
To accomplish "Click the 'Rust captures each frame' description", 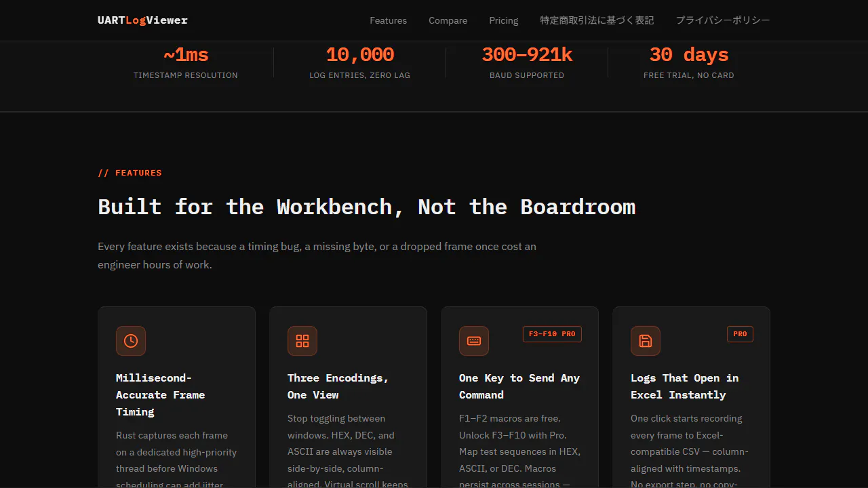I will [176, 459].
